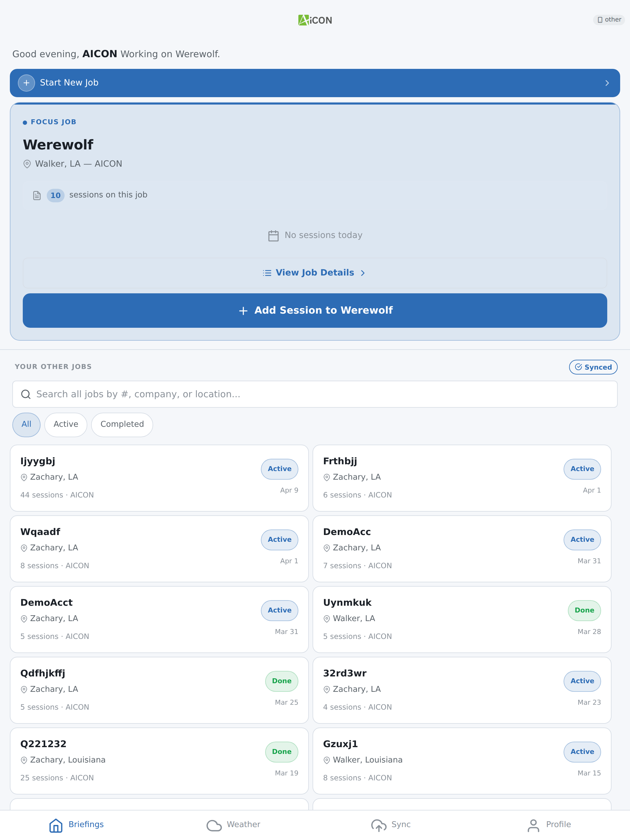Click location pin on Uynmkuk card
Screen dimensions: 630x840
point(327,619)
